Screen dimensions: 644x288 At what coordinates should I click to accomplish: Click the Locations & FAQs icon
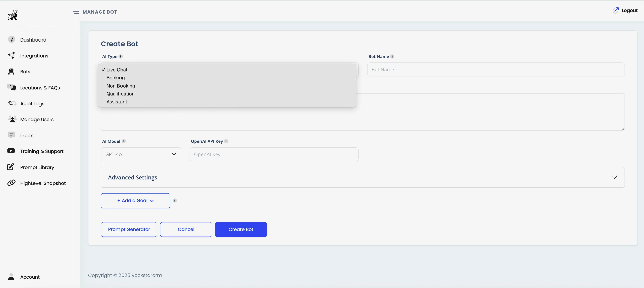[12, 87]
